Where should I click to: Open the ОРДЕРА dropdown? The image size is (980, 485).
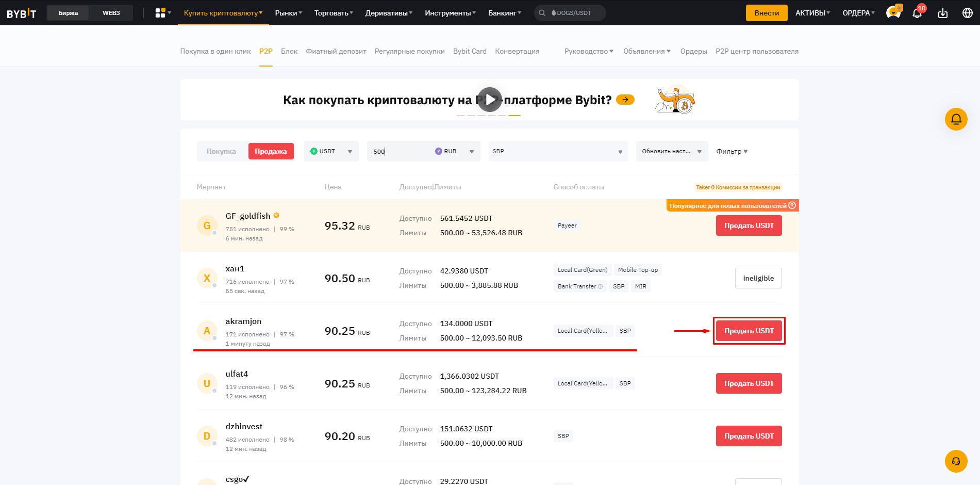pos(859,13)
